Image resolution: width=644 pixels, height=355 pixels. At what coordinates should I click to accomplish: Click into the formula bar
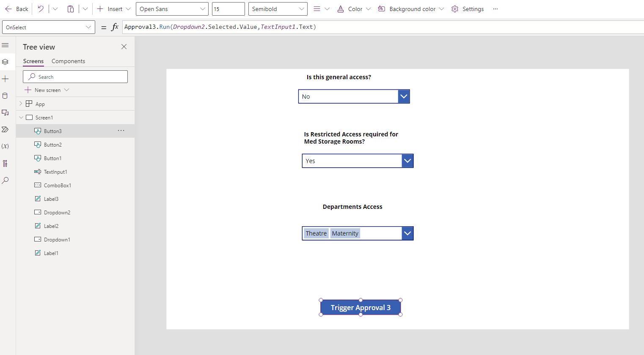click(383, 27)
